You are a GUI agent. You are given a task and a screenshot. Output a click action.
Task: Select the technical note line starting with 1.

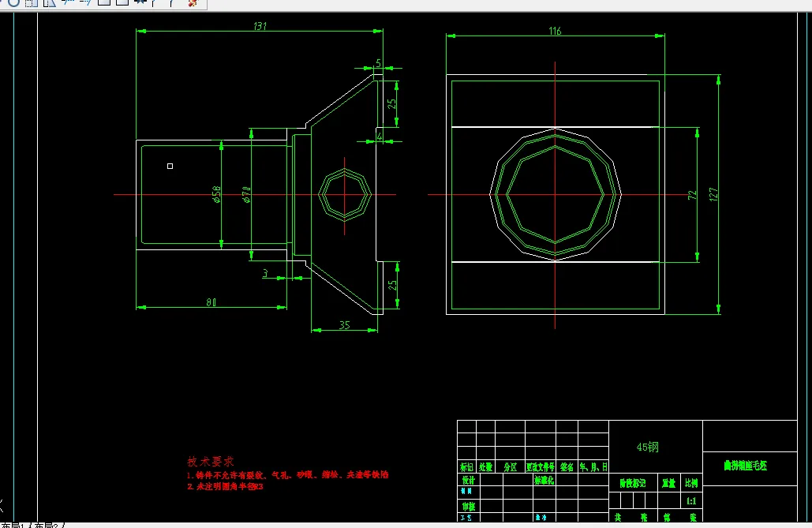287,474
